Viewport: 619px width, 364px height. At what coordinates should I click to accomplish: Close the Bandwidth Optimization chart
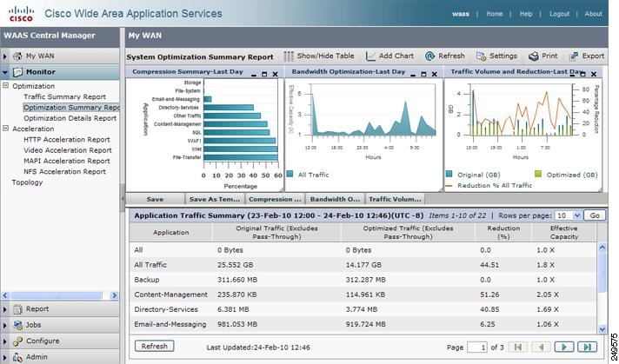click(x=434, y=74)
